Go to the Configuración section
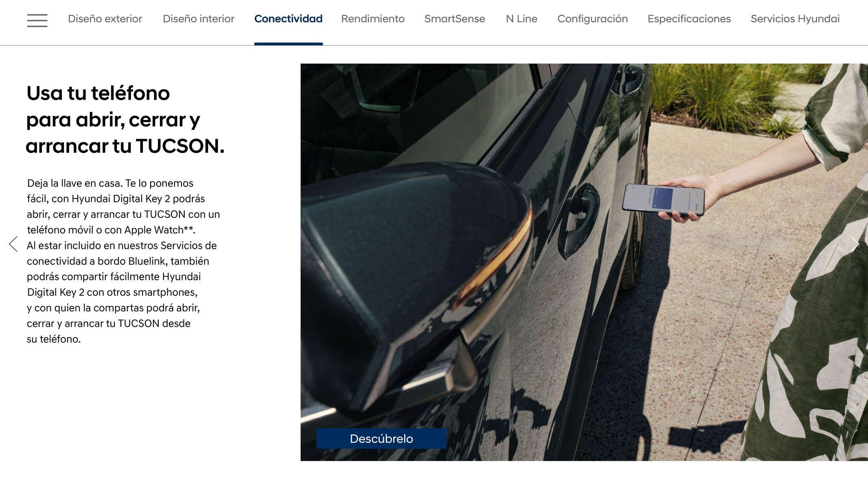Screen dimensions: 868x488 [x=593, y=19]
